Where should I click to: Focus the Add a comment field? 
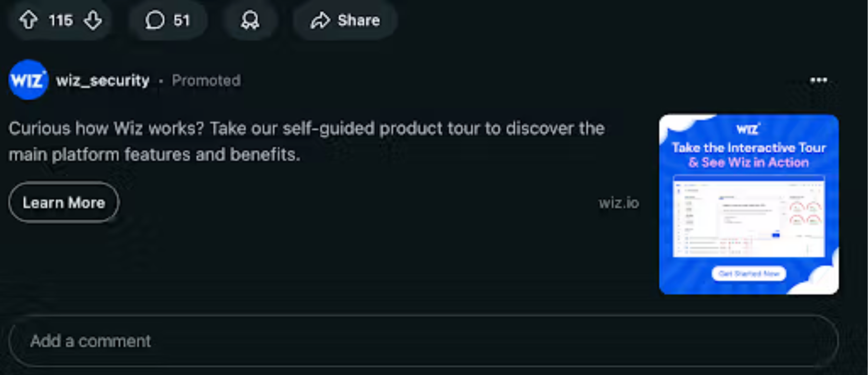click(423, 341)
